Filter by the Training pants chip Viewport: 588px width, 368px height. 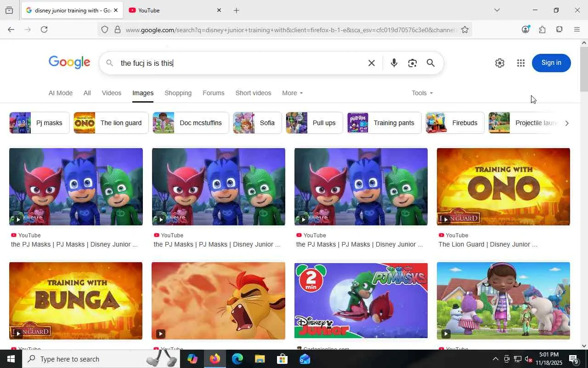point(384,123)
